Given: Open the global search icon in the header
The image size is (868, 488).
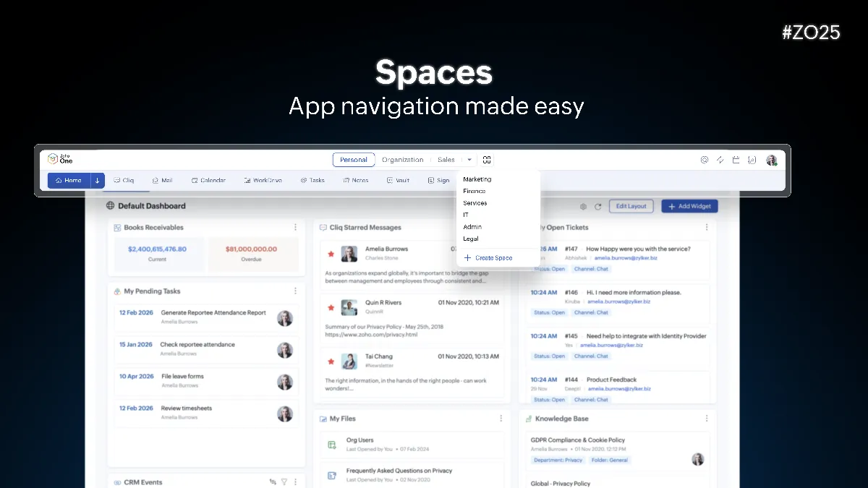Looking at the screenshot, I should pyautogui.click(x=705, y=160).
